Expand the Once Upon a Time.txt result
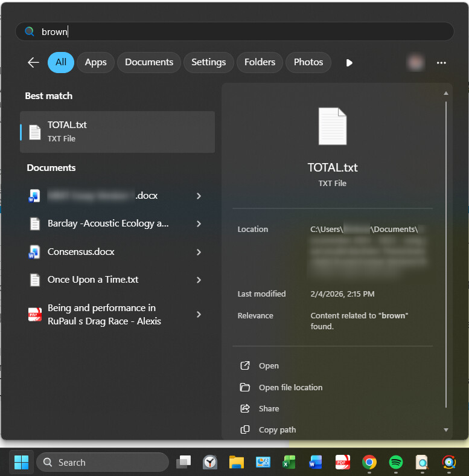Viewport: 469px width, 476px height. point(199,280)
